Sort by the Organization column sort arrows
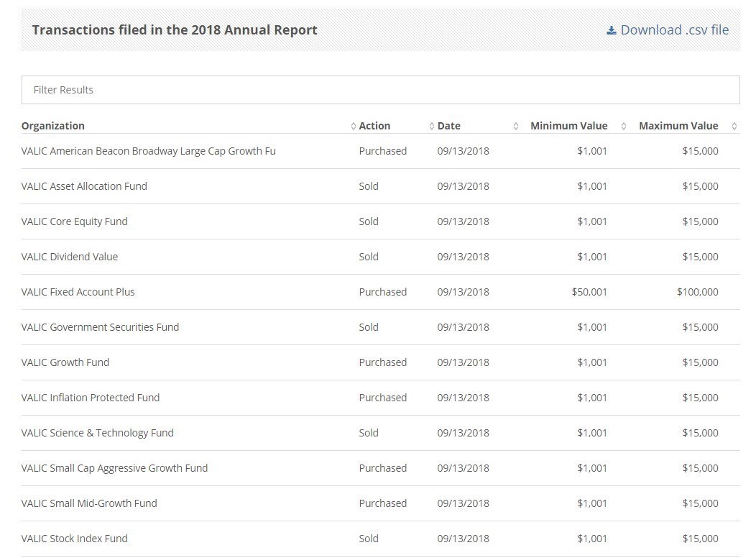Screen dimensions: 756x558 (353, 127)
